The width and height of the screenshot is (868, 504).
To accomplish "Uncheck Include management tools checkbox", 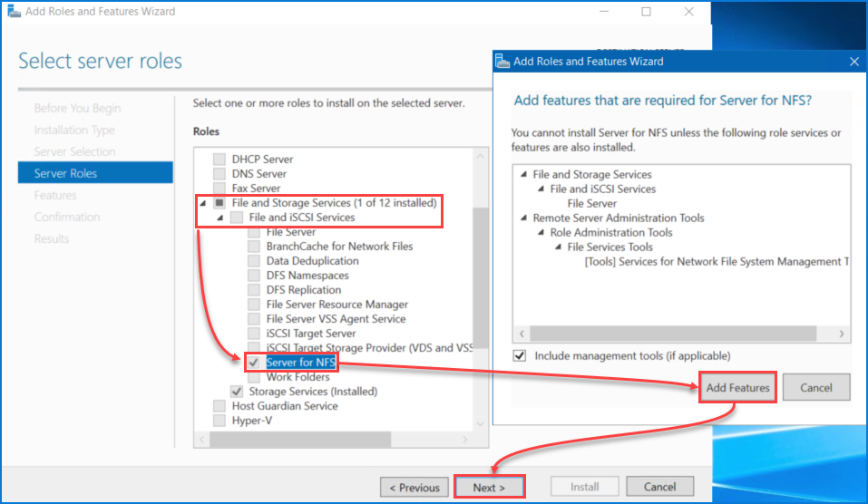I will 519,355.
